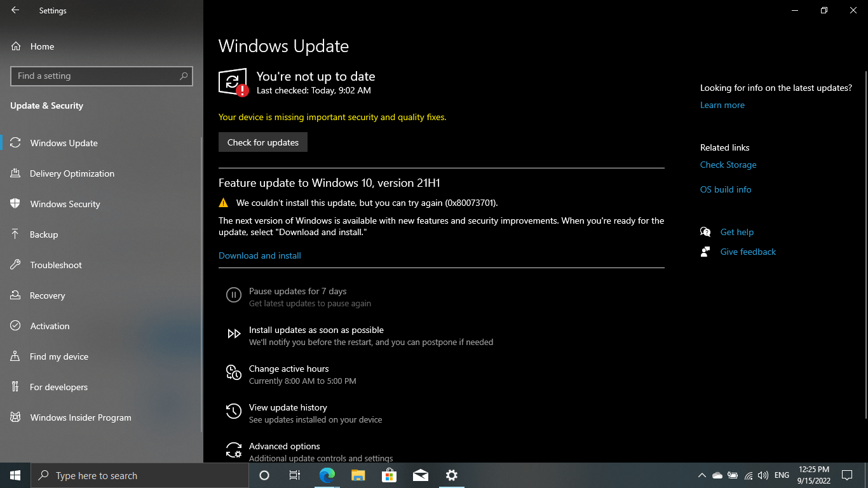Click the Wi-Fi network tray icon
Viewport: 868px width, 488px height.
tap(749, 475)
